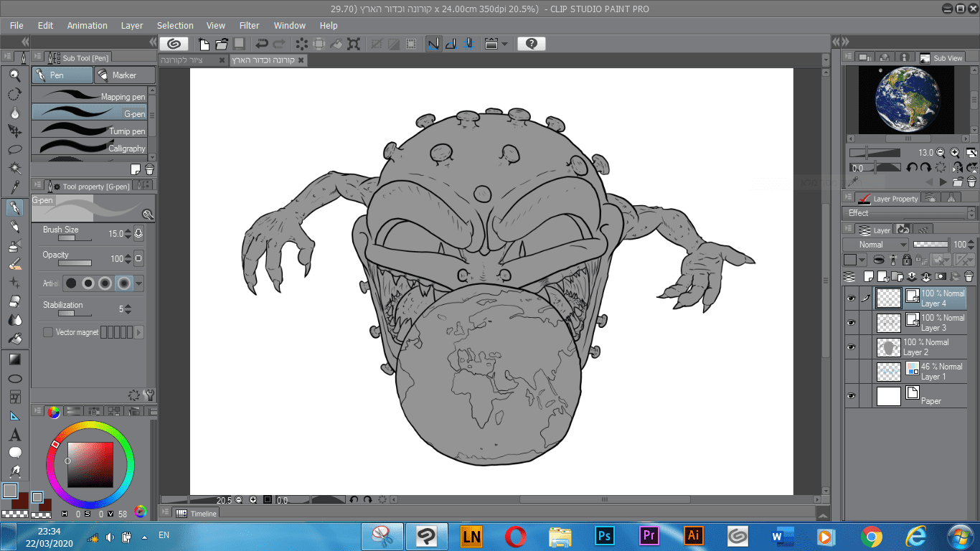Select the Eraser tool in toolbar
This screenshot has width=980, height=551.
click(x=14, y=302)
